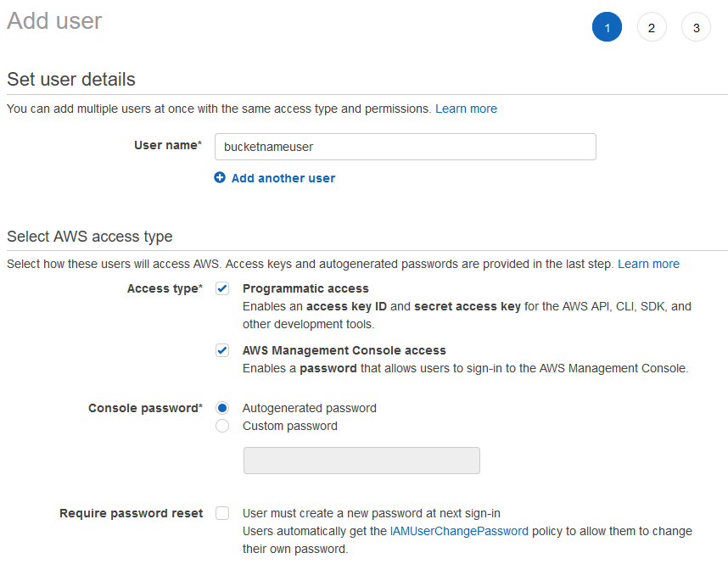Choose the Custom password radio button
This screenshot has height=564, width=728.
click(222, 426)
